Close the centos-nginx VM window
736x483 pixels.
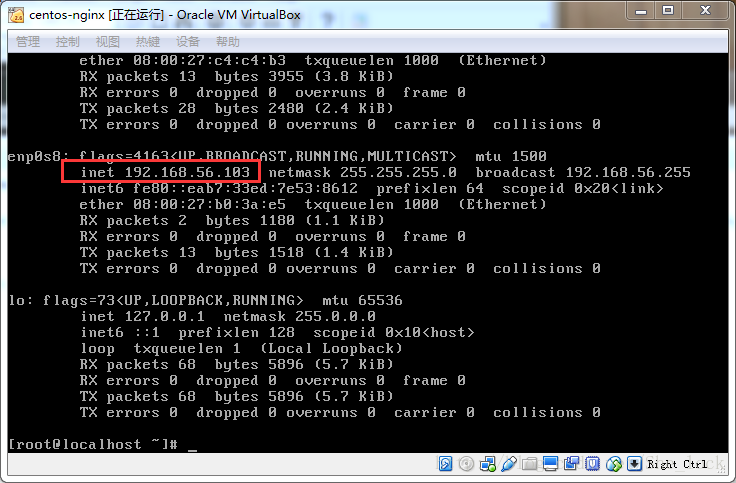[705, 11]
